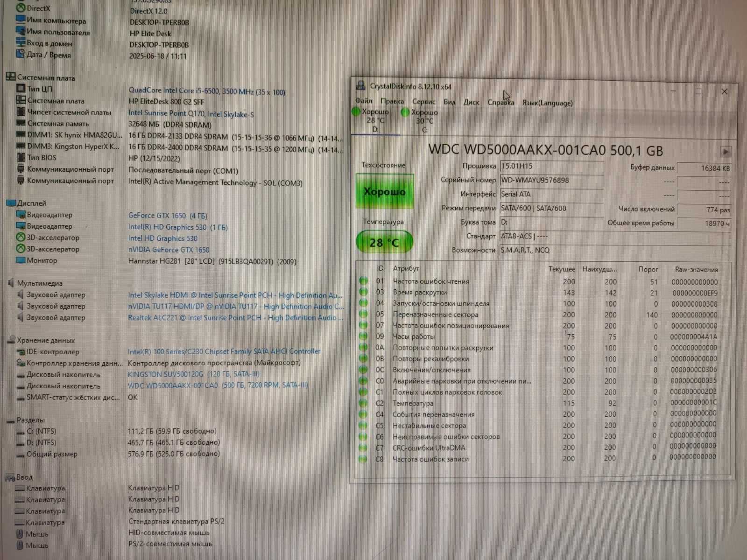The height and width of the screenshot is (560, 747).
Task: Open the Intel(R) HD Graphics 530 (1 ГБ) link
Action: pyautogui.click(x=178, y=227)
